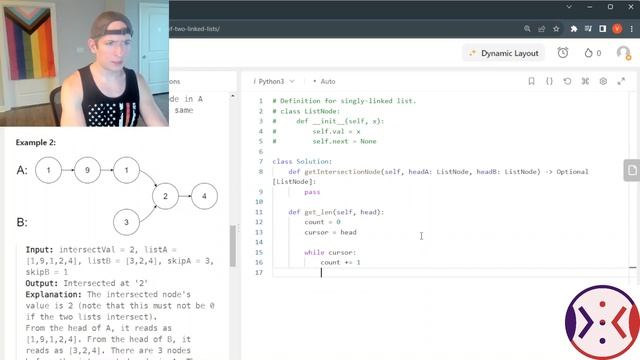The width and height of the screenshot is (640, 360).
Task: Open editor keyboard shortcuts command icon
Action: 585,81
